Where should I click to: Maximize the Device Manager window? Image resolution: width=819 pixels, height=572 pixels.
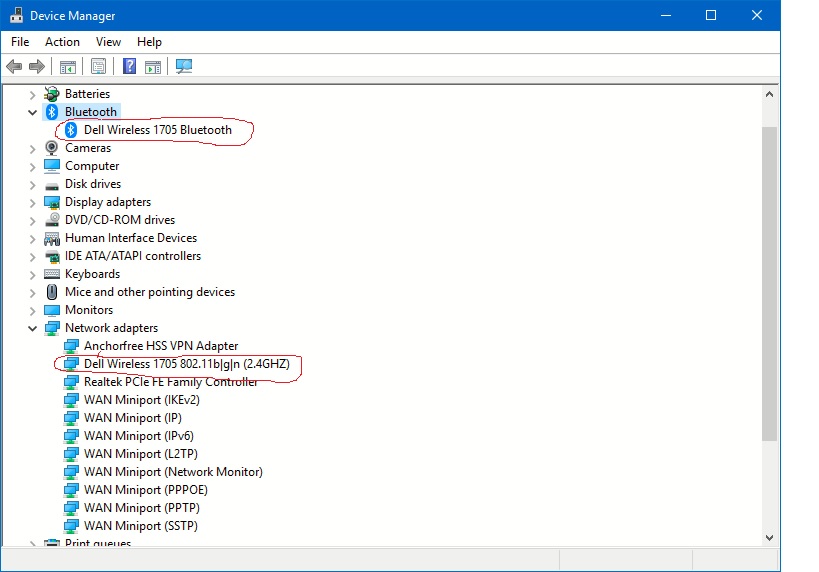coord(711,15)
